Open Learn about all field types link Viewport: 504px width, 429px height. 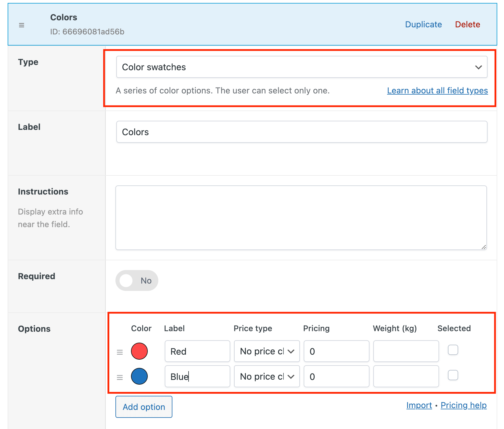[437, 91]
